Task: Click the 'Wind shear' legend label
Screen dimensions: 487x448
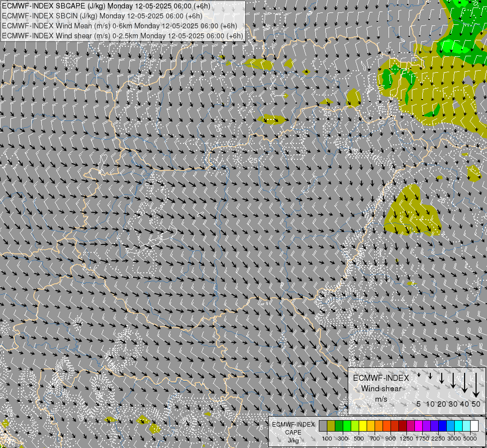Action: (381, 389)
